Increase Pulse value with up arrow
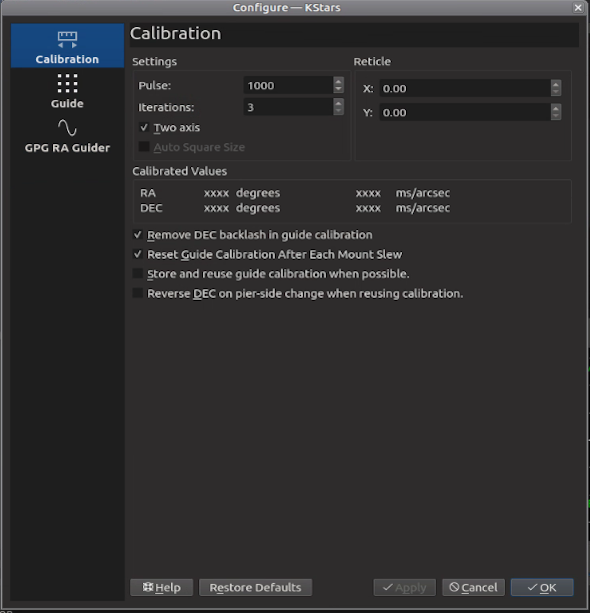Image resolution: width=590 pixels, height=613 pixels. [339, 81]
